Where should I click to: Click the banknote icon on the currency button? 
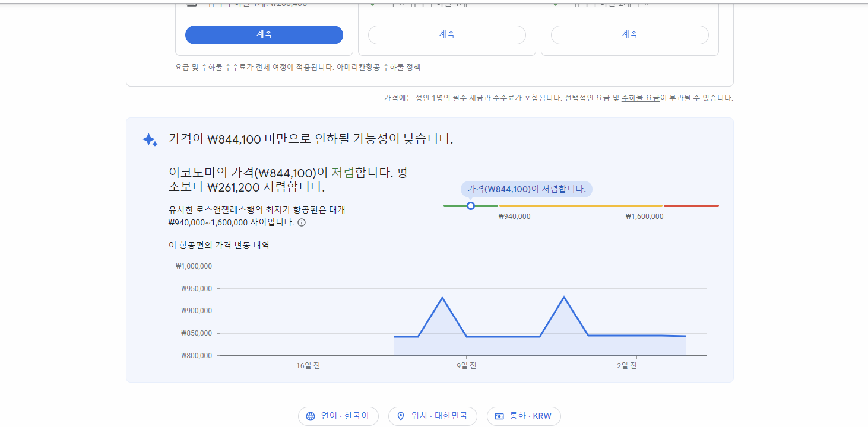pyautogui.click(x=500, y=416)
